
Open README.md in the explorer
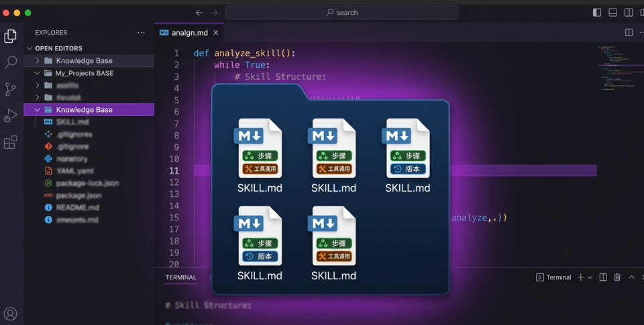(x=78, y=207)
